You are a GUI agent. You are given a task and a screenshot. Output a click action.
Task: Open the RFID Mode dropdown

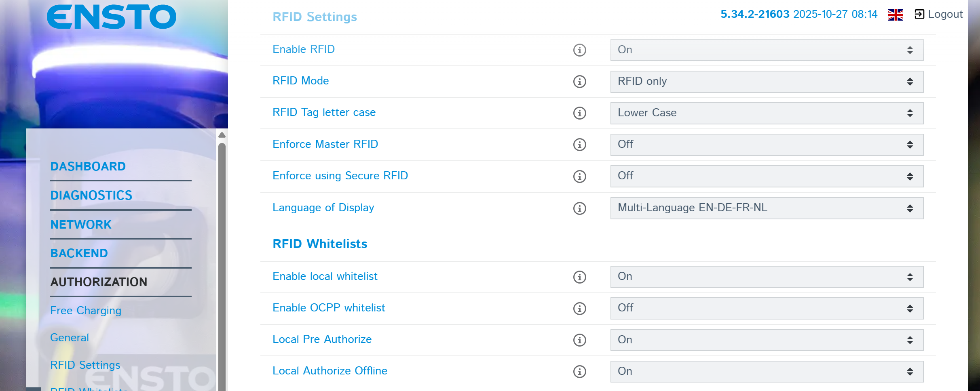(x=767, y=82)
